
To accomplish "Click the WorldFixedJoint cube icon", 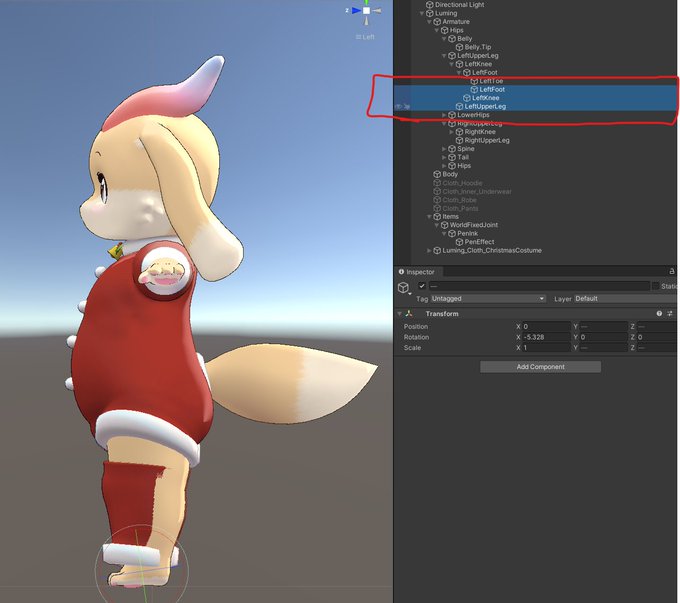I will tap(445, 225).
